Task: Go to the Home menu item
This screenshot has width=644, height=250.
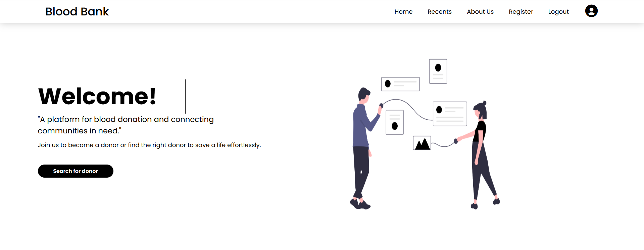Action: [x=403, y=12]
